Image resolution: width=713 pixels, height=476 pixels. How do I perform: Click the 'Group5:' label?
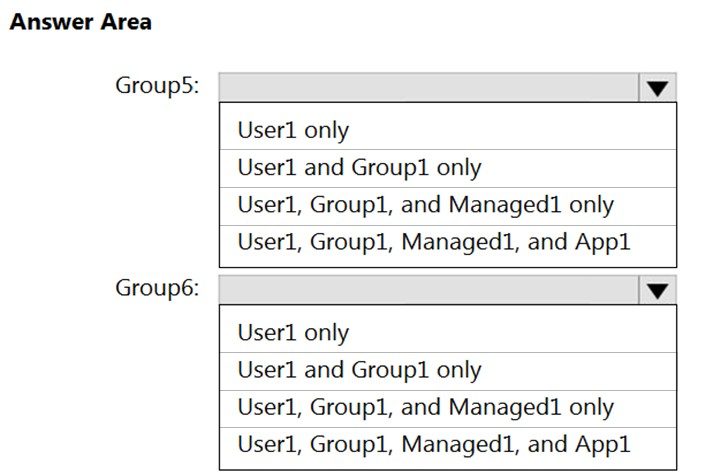[157, 86]
